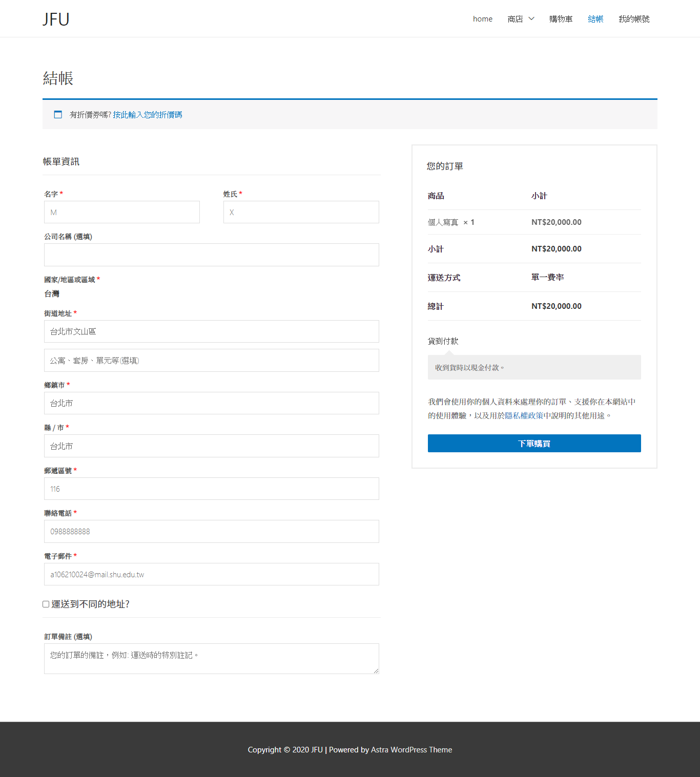This screenshot has width=700, height=777.
Task: Click the JFU site logo
Action: click(56, 19)
